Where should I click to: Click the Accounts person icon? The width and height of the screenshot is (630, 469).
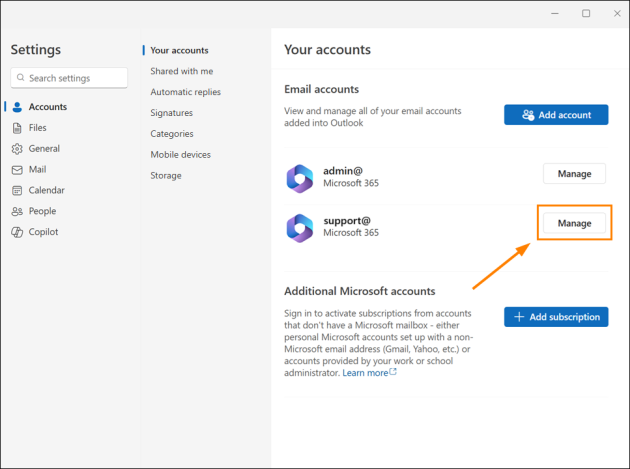[17, 107]
